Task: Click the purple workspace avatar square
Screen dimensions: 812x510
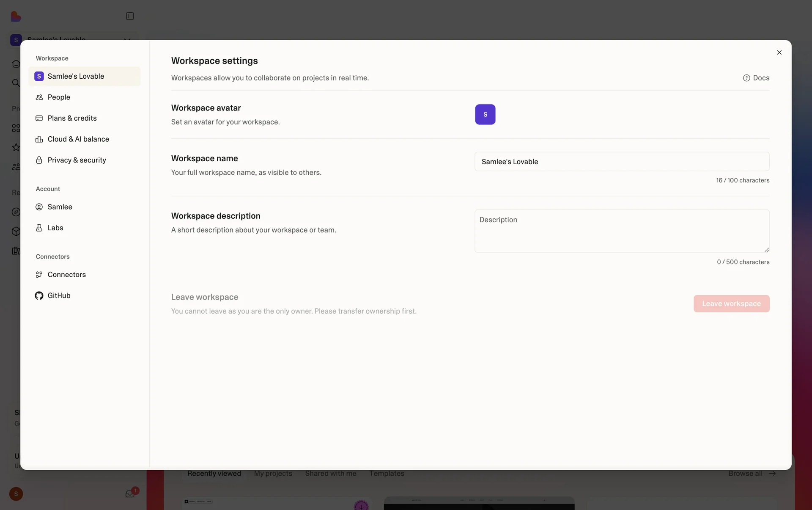Action: tap(485, 114)
